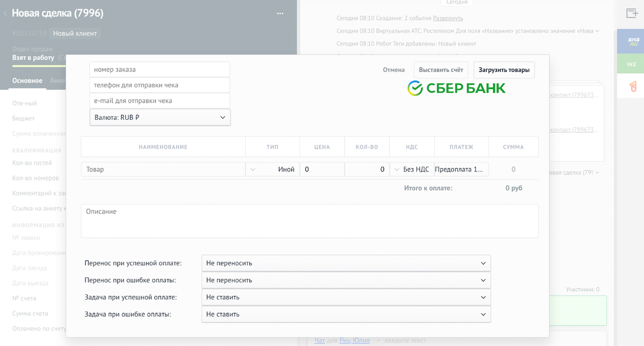
Task: Go back with the arrow beside Новая сделка
Action: coord(5,13)
